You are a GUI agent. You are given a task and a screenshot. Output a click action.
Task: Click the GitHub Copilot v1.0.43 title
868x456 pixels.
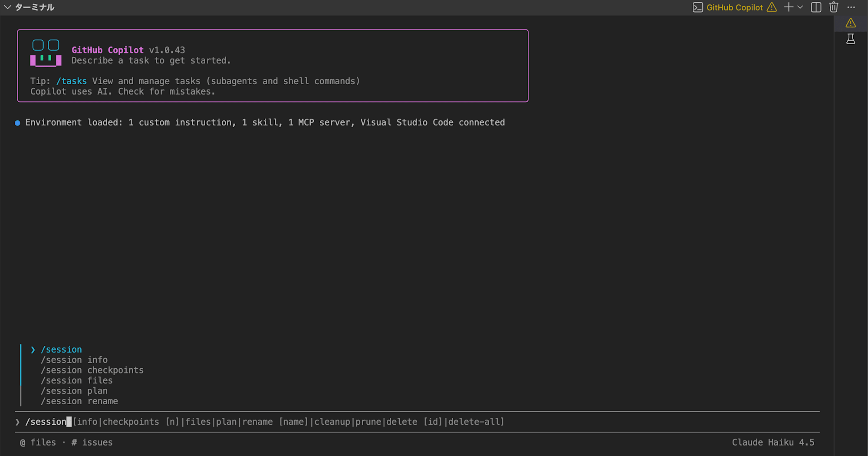point(128,50)
